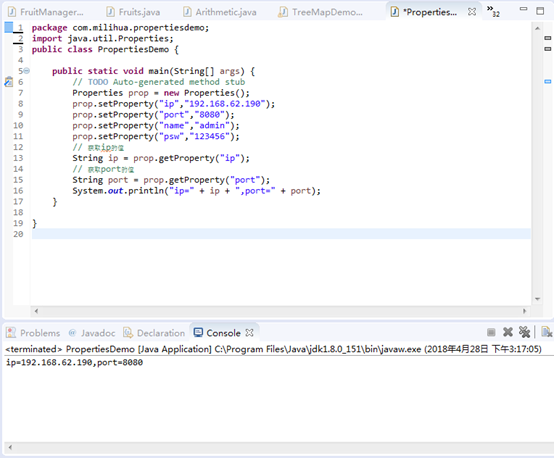Show hidden editor tabs list with the chevron
This screenshot has height=458, width=554.
point(493,11)
